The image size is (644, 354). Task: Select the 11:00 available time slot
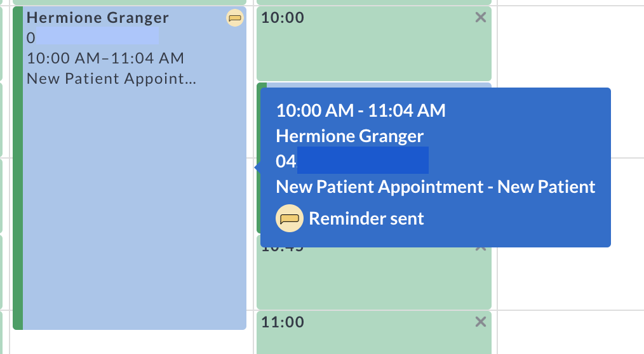(373, 332)
